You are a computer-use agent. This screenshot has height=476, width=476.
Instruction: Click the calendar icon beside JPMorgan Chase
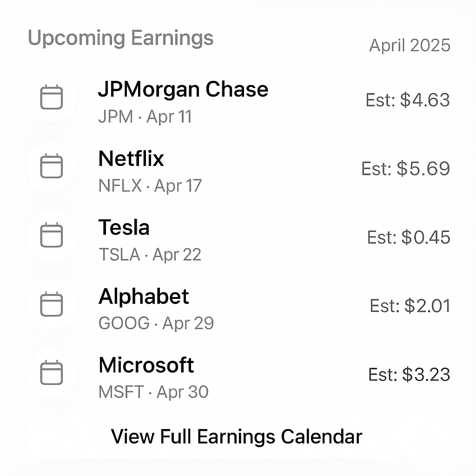click(x=51, y=97)
